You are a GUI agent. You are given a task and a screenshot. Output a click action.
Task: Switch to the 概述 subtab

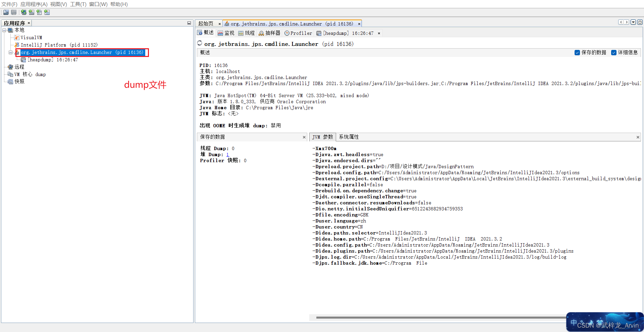tap(205, 33)
